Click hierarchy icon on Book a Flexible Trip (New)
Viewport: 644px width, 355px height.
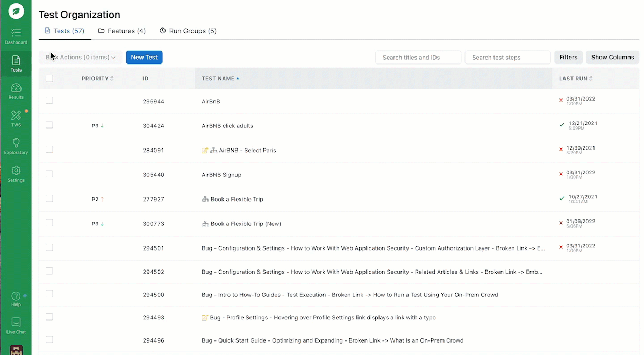pyautogui.click(x=205, y=224)
